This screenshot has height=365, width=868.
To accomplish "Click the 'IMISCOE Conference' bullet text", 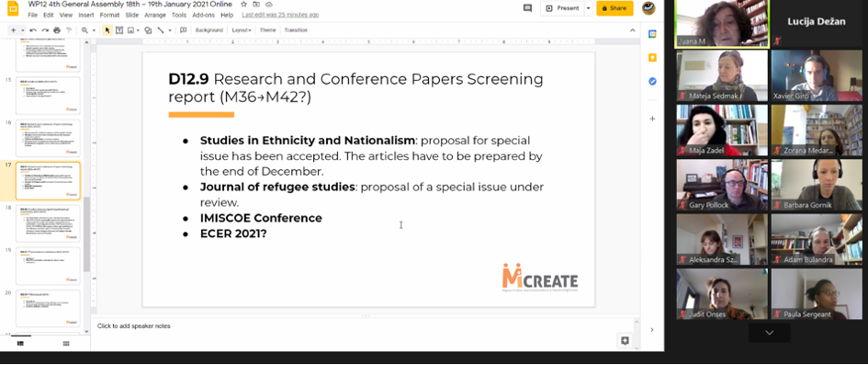I will point(261,218).
